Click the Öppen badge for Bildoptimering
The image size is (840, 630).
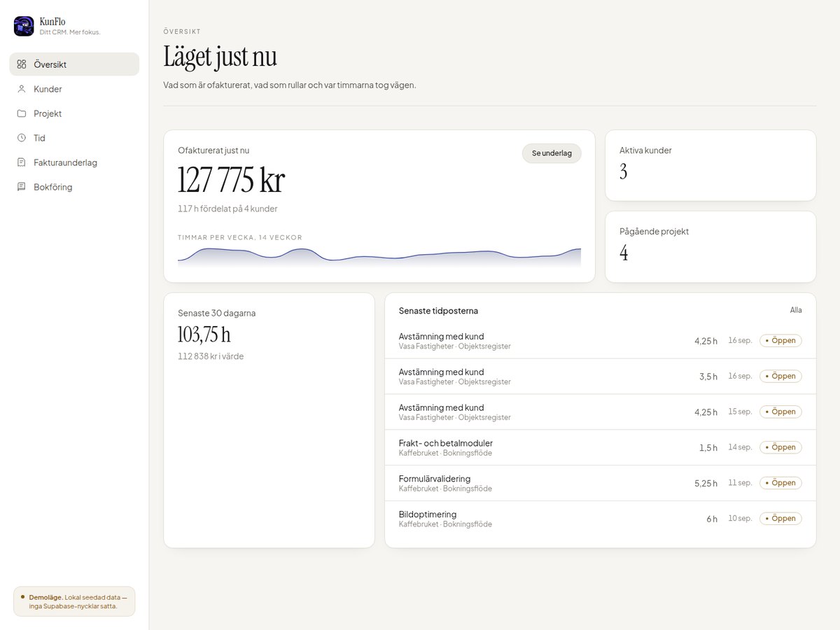[780, 519]
